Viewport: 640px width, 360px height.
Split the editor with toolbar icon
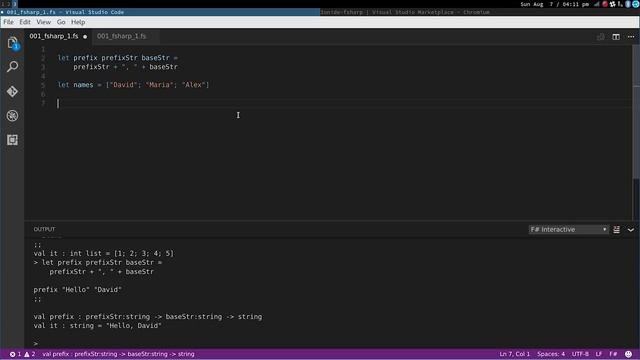(x=616, y=37)
